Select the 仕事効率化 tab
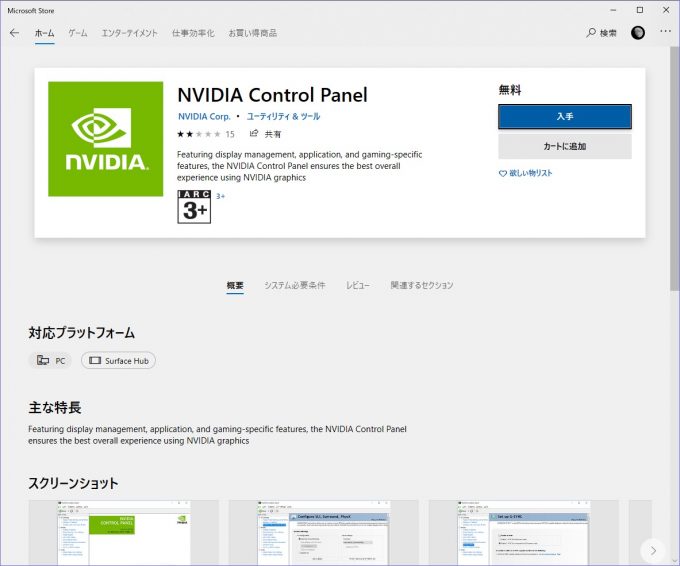The image size is (680, 566). 193,33
